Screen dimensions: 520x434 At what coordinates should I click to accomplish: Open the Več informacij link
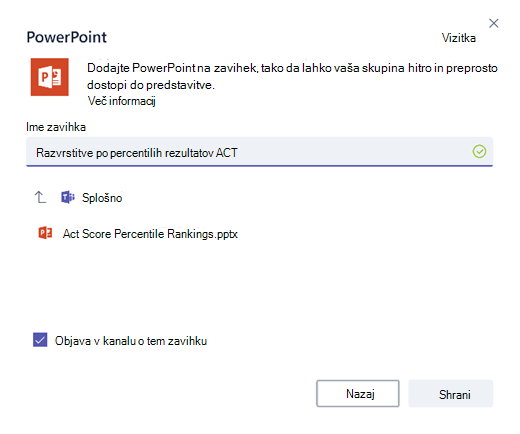[x=122, y=101]
